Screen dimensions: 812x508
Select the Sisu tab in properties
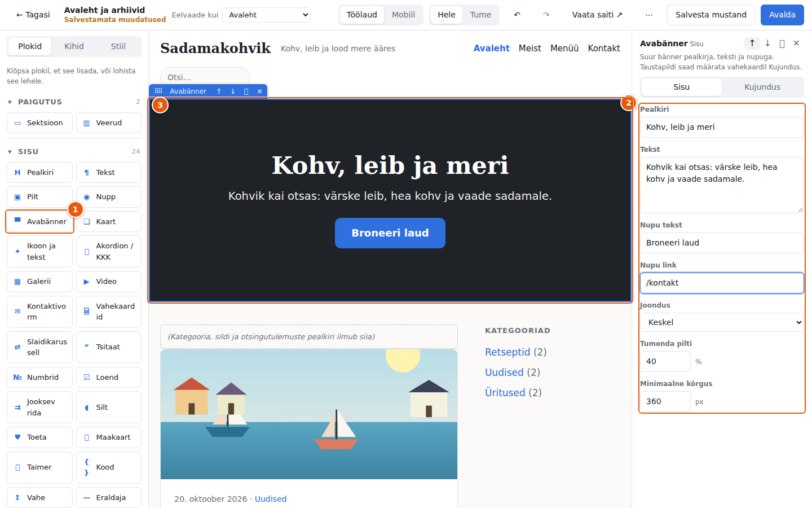point(681,87)
